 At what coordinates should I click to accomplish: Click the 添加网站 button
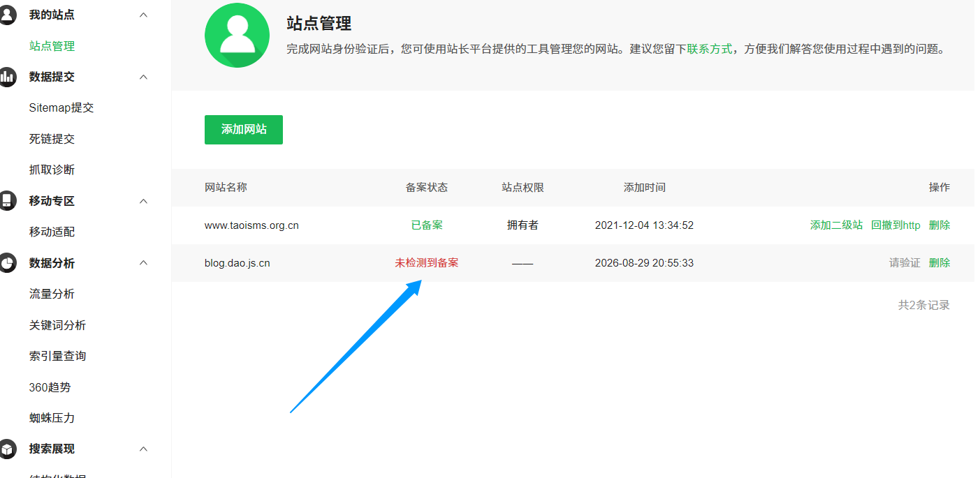click(244, 130)
